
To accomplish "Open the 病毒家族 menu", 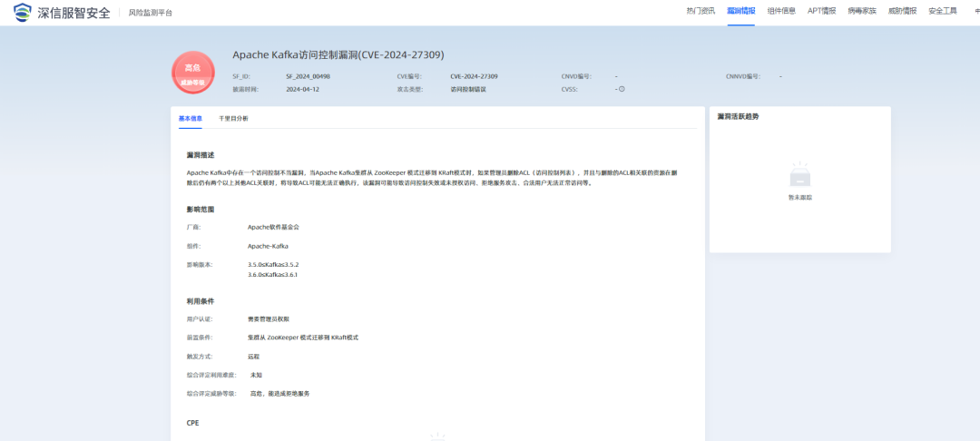I will 862,11.
